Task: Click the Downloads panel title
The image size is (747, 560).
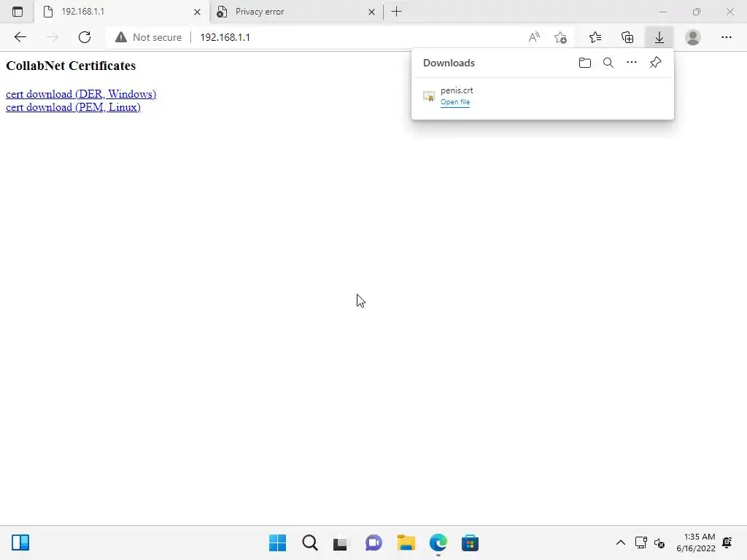Action: (x=449, y=63)
